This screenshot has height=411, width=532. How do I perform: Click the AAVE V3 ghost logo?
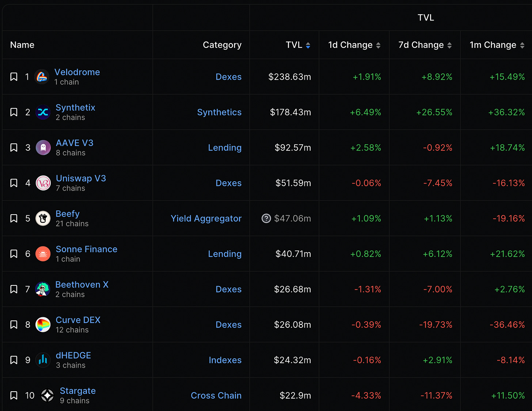click(x=43, y=147)
